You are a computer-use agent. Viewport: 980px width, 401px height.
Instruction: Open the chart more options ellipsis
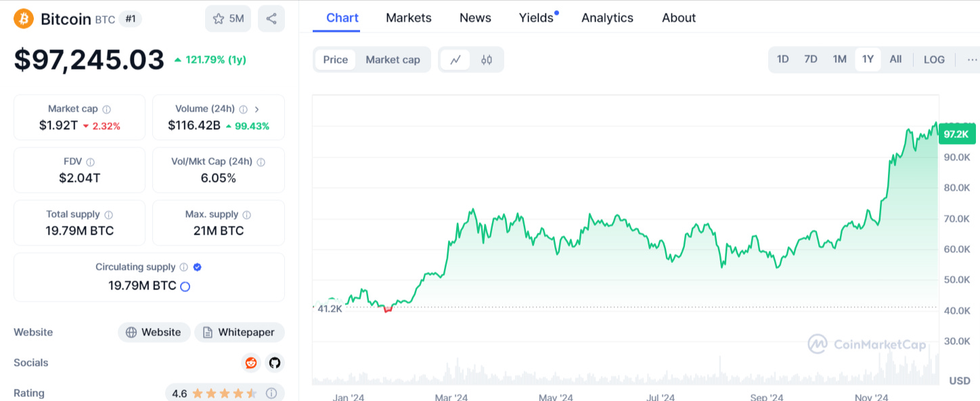[x=972, y=60]
